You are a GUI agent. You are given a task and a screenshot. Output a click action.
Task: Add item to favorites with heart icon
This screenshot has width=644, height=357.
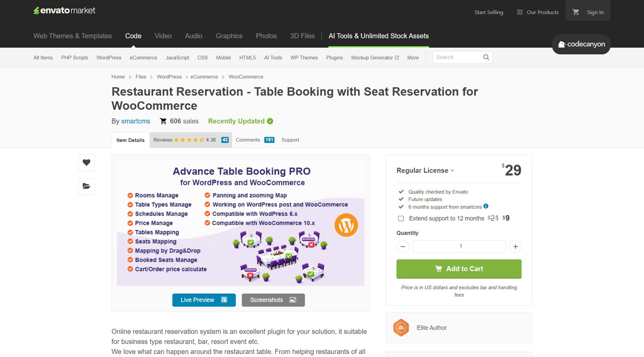[x=87, y=163]
